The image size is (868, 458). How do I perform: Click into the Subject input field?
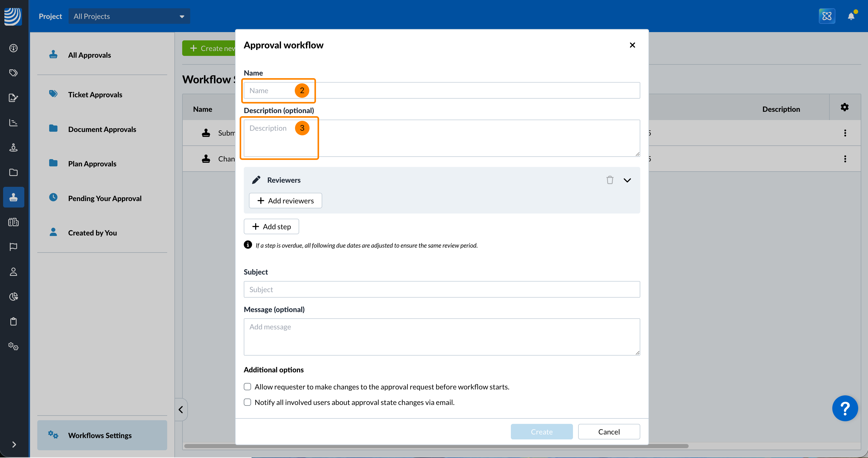pyautogui.click(x=442, y=289)
